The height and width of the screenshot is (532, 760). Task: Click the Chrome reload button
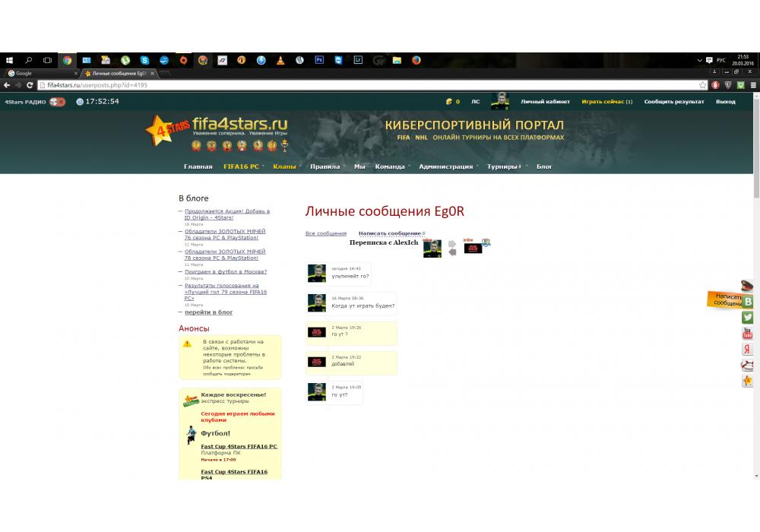[x=30, y=85]
